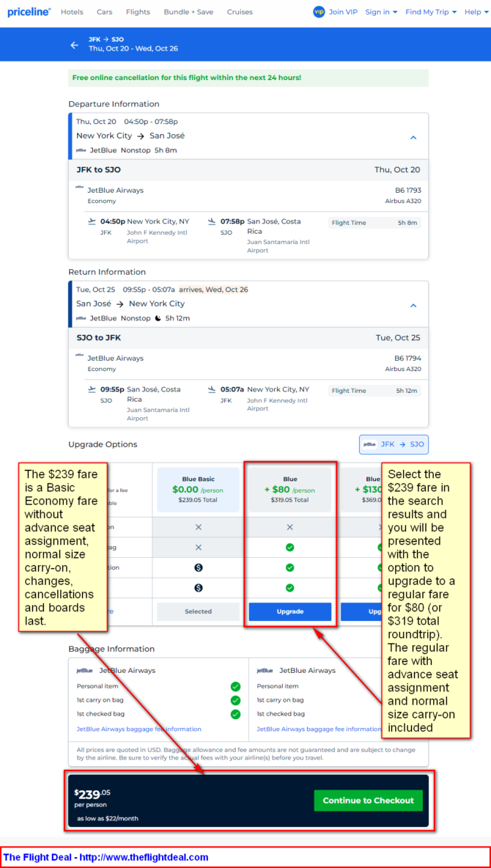Open the Find My Trip dropdown
This screenshot has width=491, height=868.
tap(431, 12)
